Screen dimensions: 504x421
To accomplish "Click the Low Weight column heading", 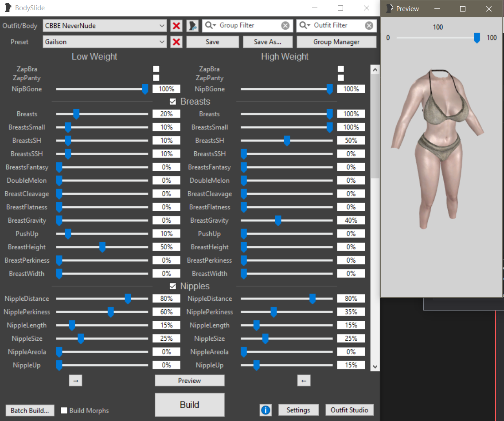I will (x=94, y=57).
